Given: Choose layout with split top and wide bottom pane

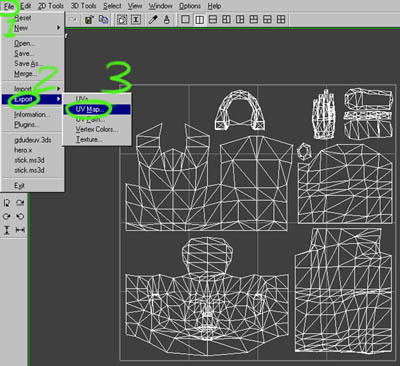Looking at the screenshot, I should tap(254, 20).
